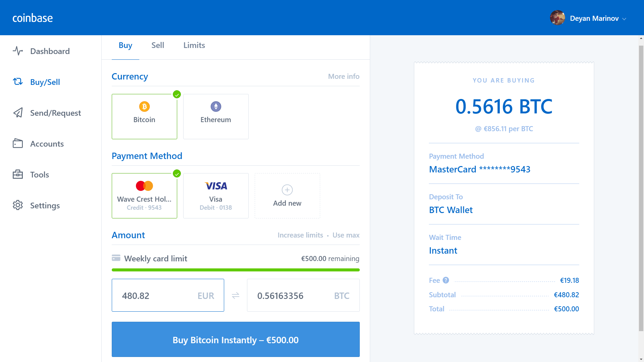This screenshot has height=362, width=644.
Task: Click the plus circle icon
Action: [x=287, y=190]
